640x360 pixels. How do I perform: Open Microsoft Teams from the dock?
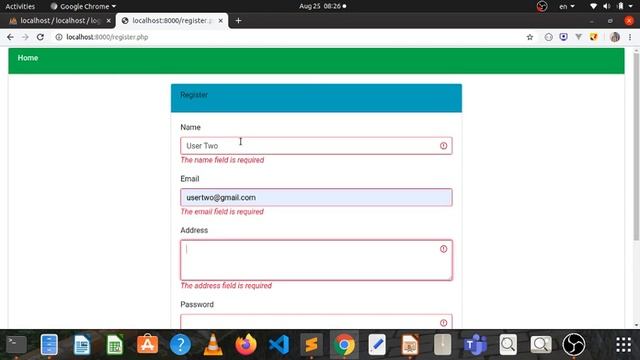point(476,345)
